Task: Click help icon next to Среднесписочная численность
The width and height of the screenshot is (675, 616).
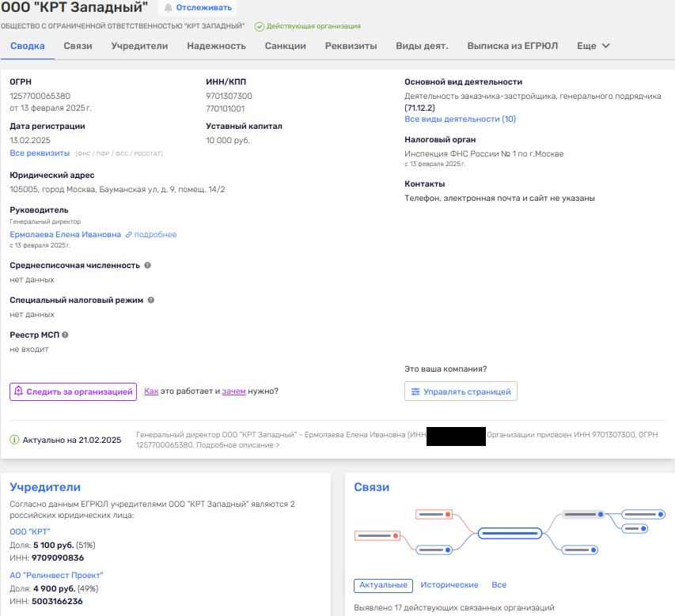Action: pyautogui.click(x=148, y=266)
